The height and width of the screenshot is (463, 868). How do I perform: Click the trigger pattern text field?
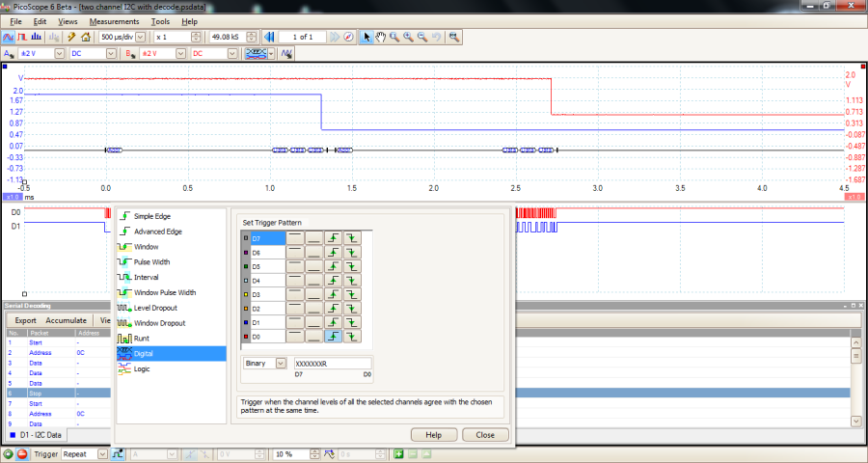[332, 363]
